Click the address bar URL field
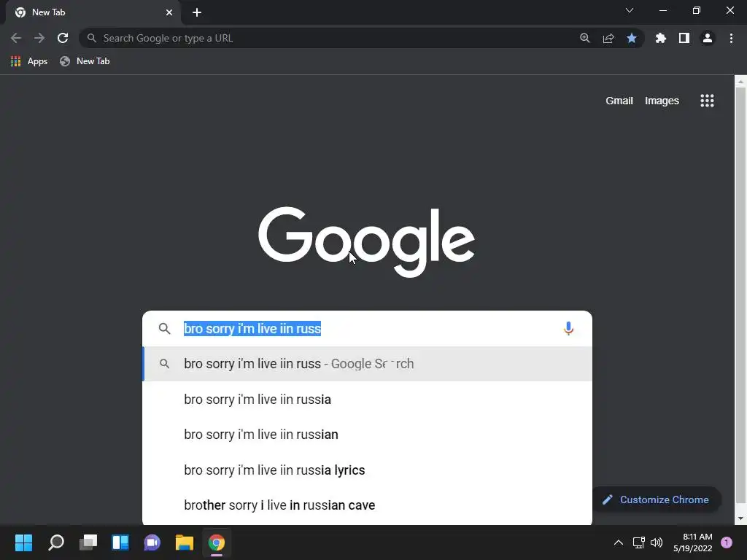The image size is (747, 560). point(333,38)
